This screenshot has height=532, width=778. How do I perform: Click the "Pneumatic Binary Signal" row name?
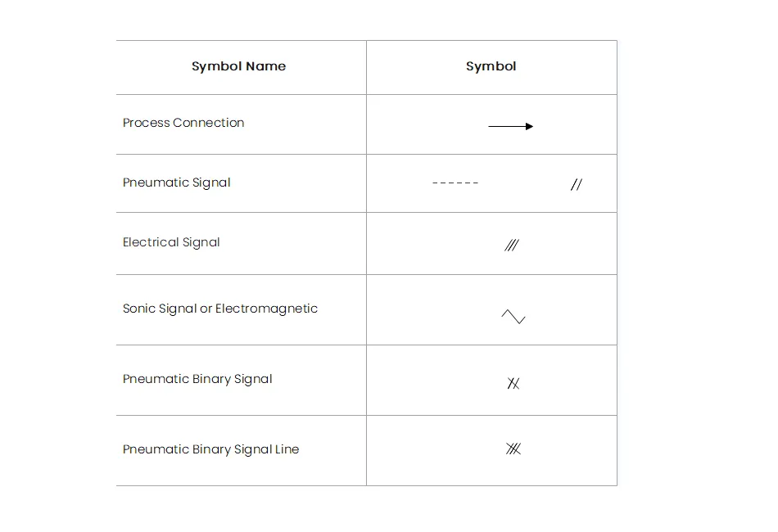[x=197, y=379]
